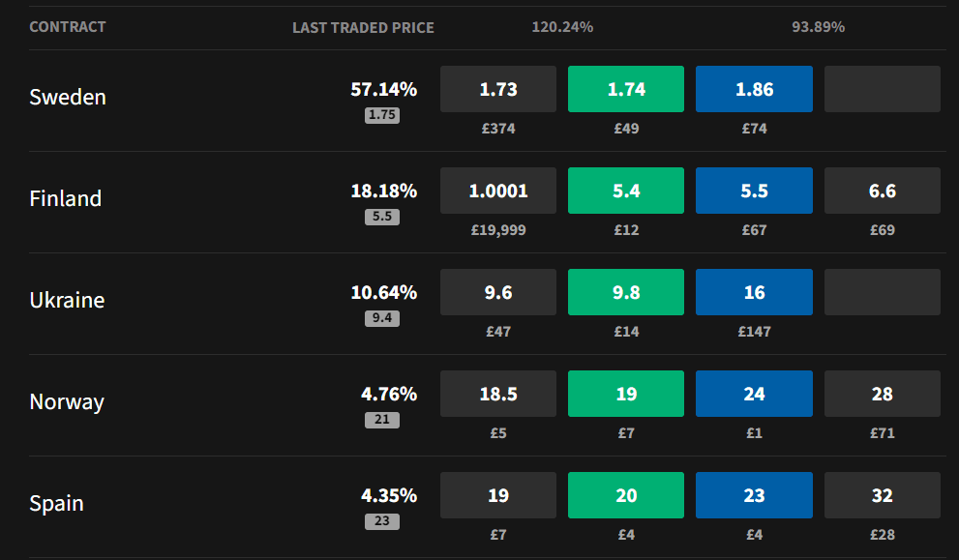Click the Last Traded Price column header
959x560 pixels.
363,28
